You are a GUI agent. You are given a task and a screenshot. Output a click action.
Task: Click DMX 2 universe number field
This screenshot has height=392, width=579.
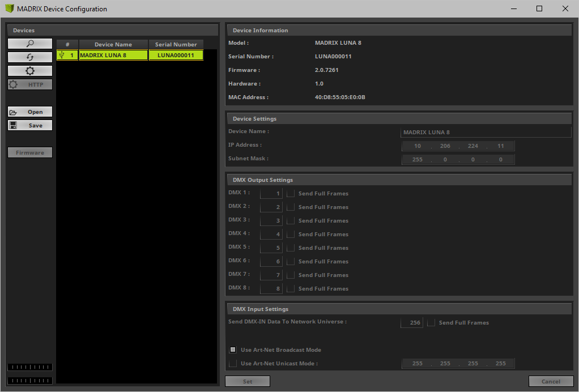(x=271, y=207)
